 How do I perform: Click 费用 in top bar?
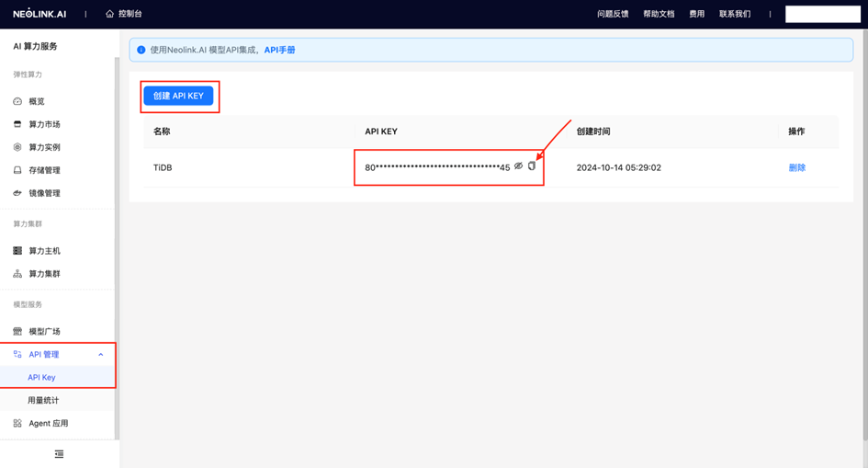coord(696,14)
